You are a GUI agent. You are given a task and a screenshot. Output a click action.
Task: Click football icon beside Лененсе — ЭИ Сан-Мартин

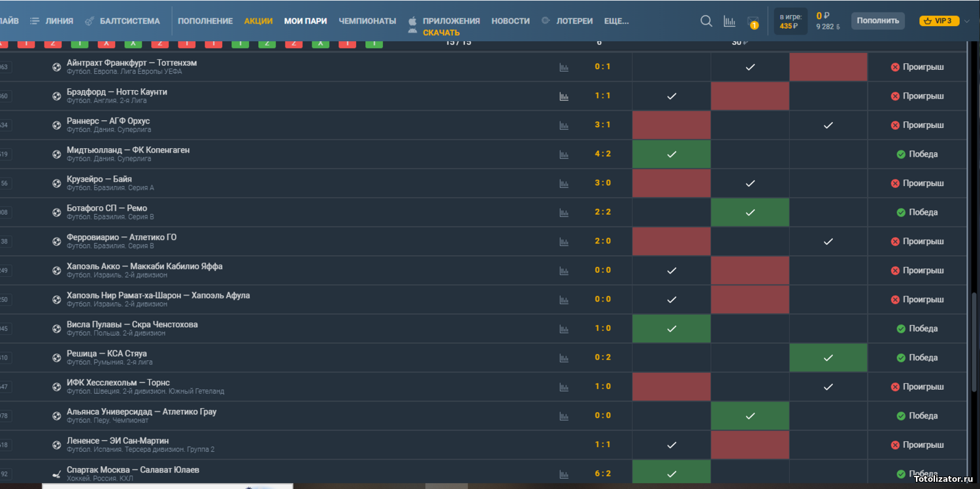tap(57, 445)
